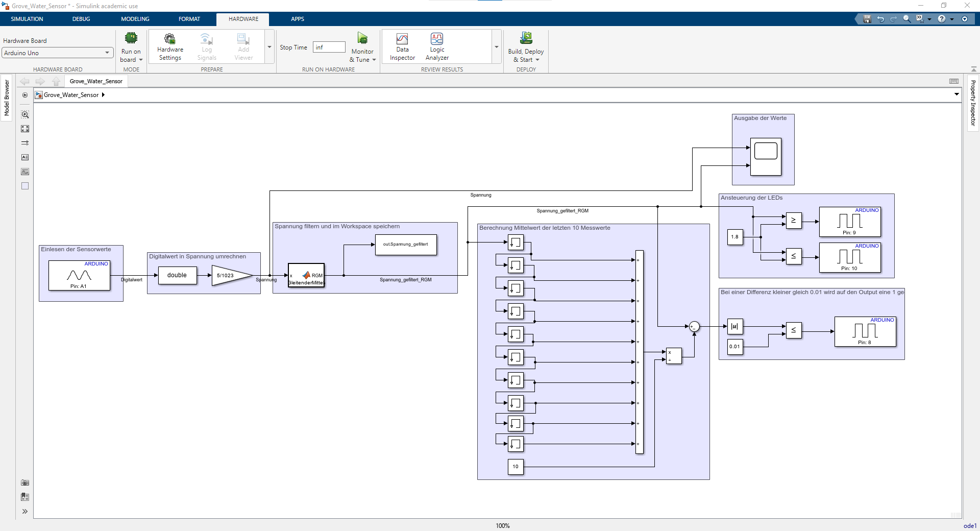Viewport: 980px width, 531px height.
Task: Toggle the hide/show explorer bar button
Action: [25, 95]
